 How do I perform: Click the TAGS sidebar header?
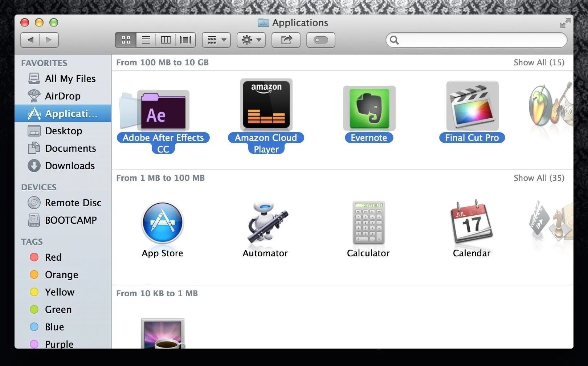[x=32, y=242]
